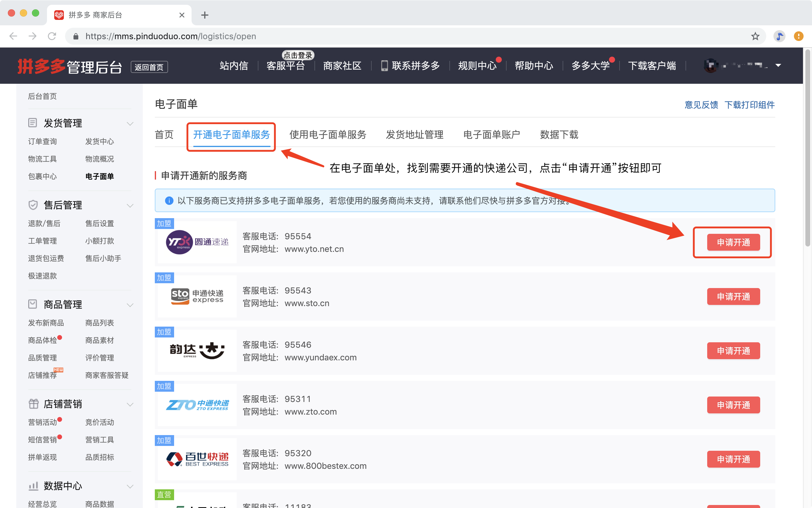
Task: Open 规则中心 in top navigation
Action: [477, 65]
